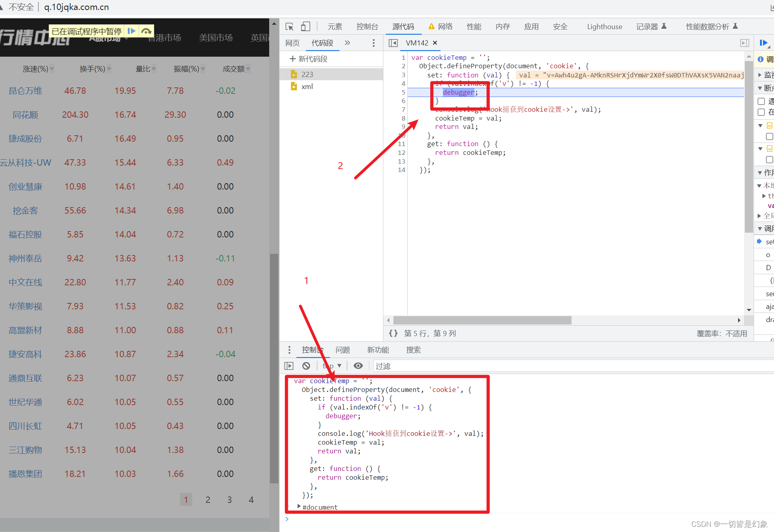Open the navigator three-dot menu

[373, 43]
